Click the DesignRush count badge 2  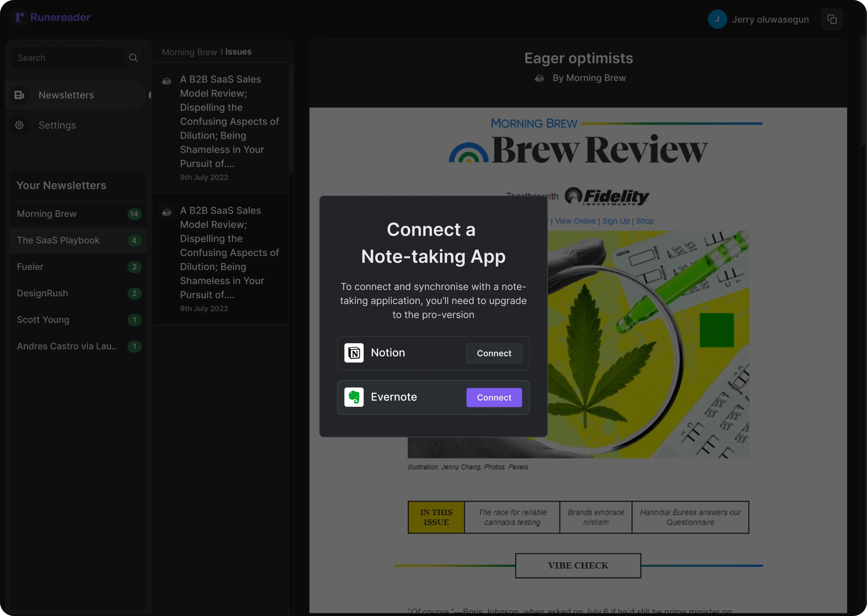134,294
